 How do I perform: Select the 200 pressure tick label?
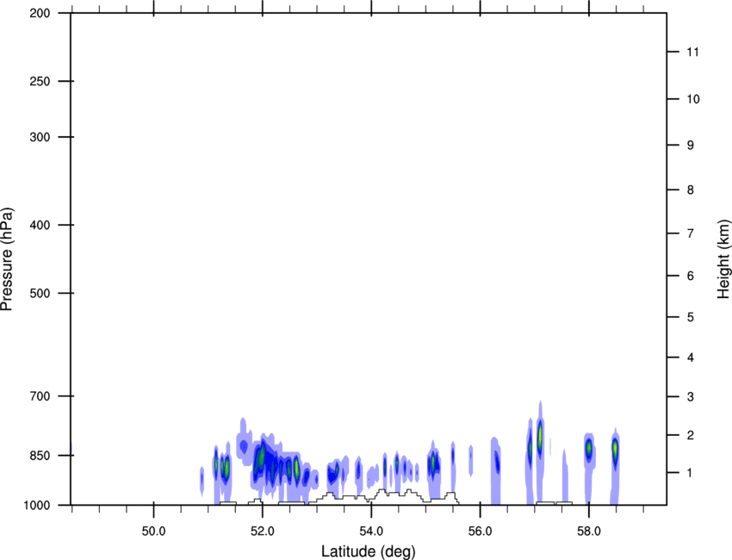click(x=40, y=13)
